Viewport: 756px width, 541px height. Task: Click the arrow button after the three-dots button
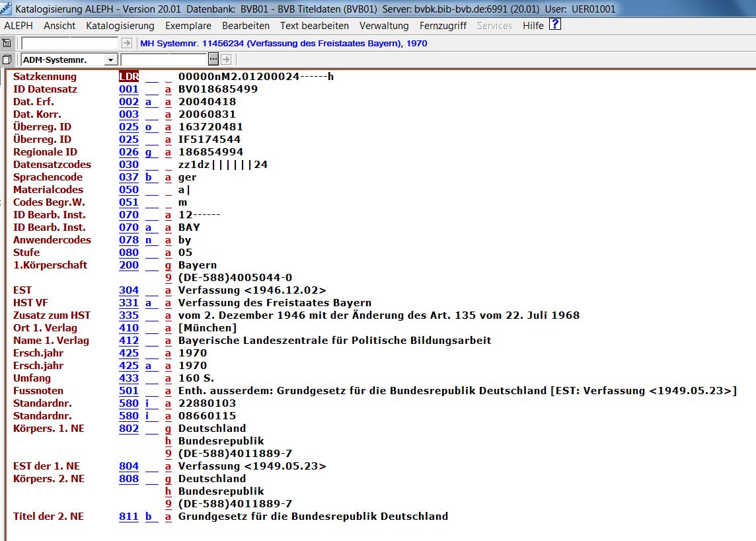pos(225,60)
